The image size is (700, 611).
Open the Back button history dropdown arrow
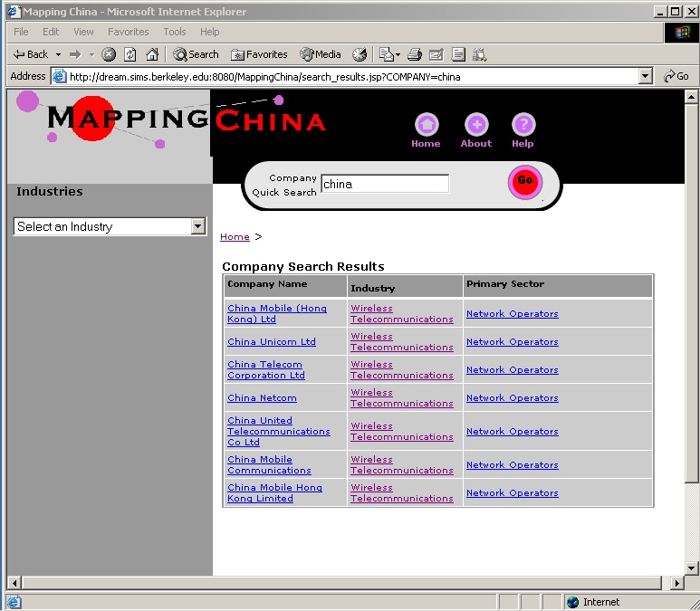pyautogui.click(x=58, y=54)
